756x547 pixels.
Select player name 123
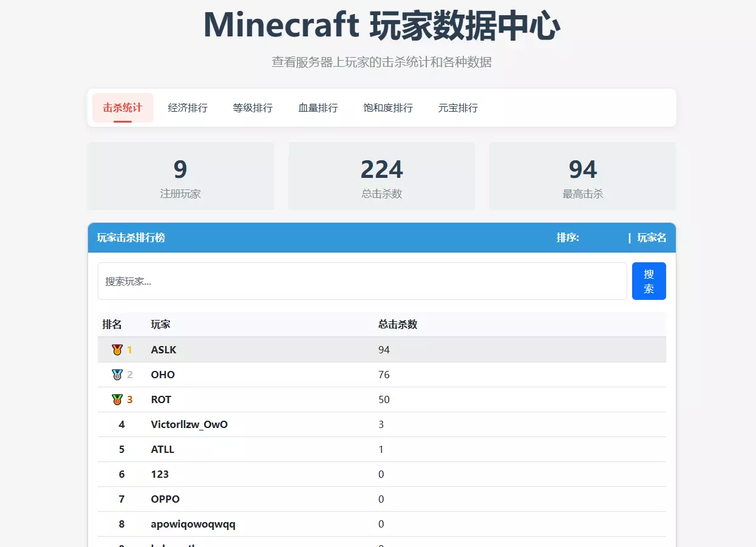tap(160, 475)
